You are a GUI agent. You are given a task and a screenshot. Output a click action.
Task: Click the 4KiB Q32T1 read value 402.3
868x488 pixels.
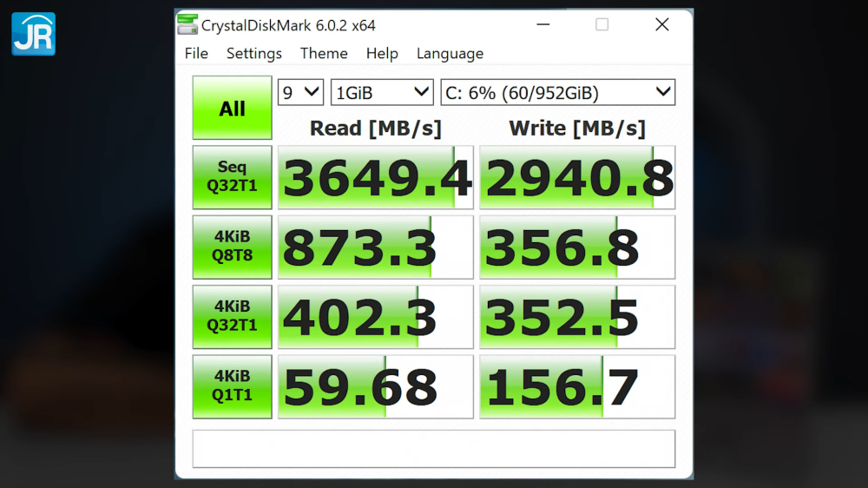376,317
